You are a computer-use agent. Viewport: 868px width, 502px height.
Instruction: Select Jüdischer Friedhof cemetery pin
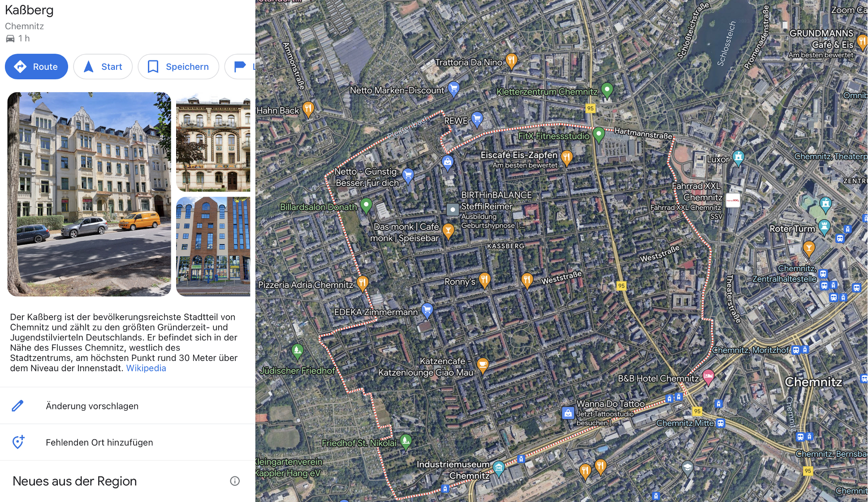[x=297, y=352]
